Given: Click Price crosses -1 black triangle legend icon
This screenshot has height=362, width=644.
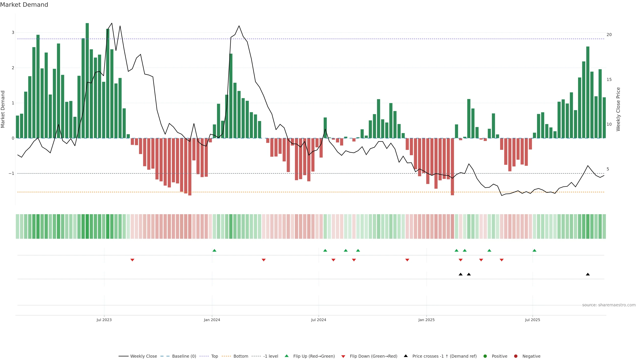Looking at the screenshot, I should coord(406,356).
